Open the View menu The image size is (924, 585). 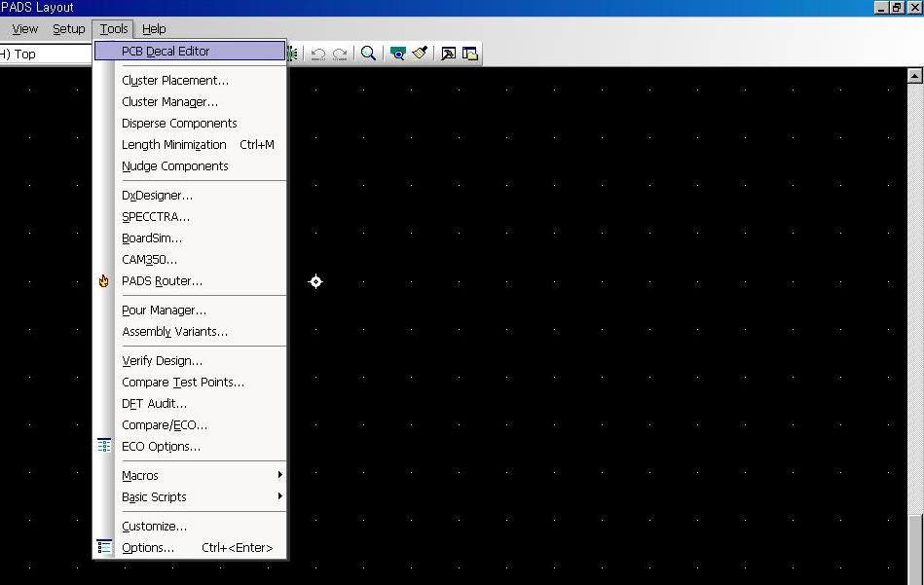coord(24,29)
